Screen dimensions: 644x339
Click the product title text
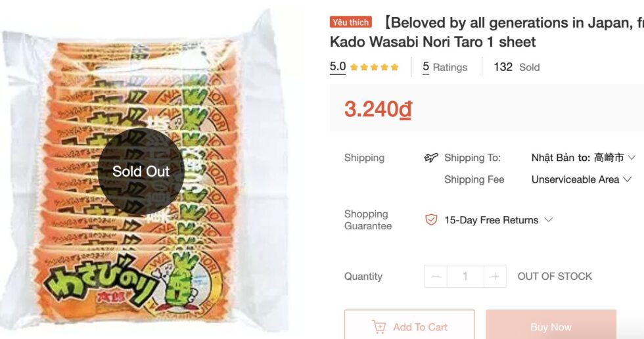point(486,32)
